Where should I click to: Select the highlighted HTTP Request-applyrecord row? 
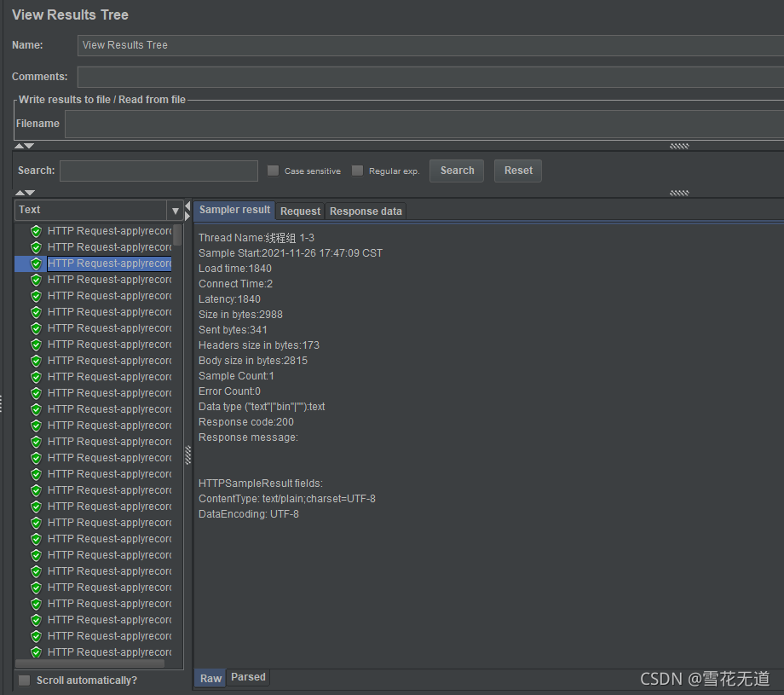pos(94,264)
